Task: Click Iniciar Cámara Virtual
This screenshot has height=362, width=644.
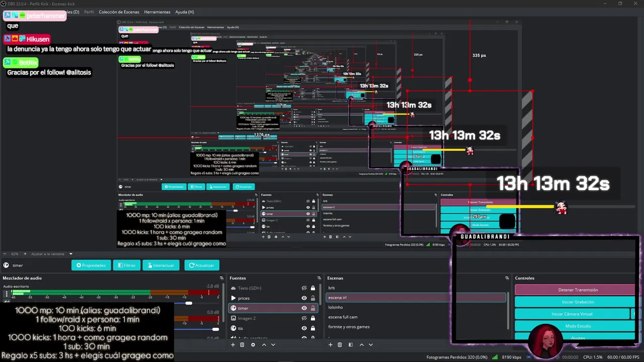Action: (x=572, y=314)
